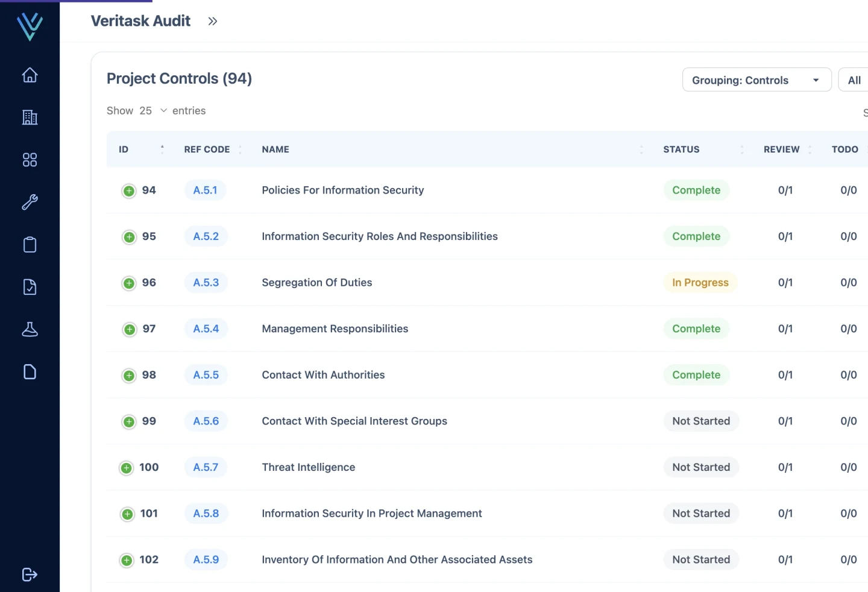Screen dimensions: 868x592
Task: Open reference code A.5.1 link
Action: coord(205,190)
